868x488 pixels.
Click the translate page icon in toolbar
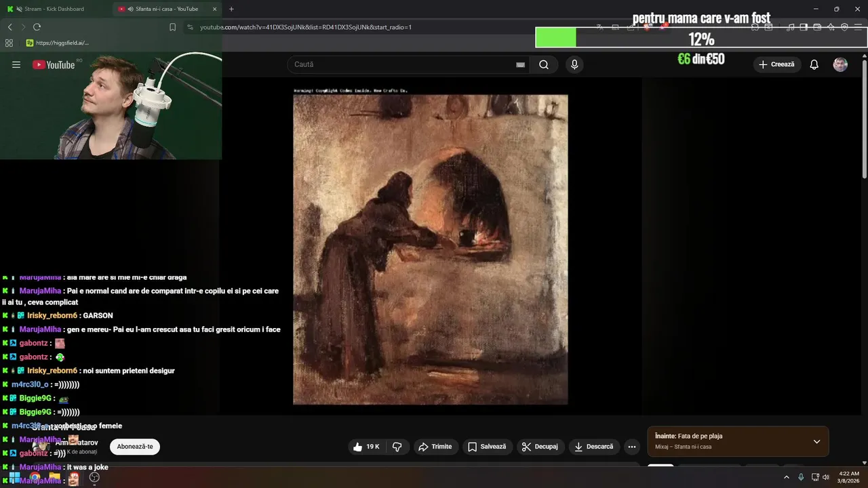601,27
